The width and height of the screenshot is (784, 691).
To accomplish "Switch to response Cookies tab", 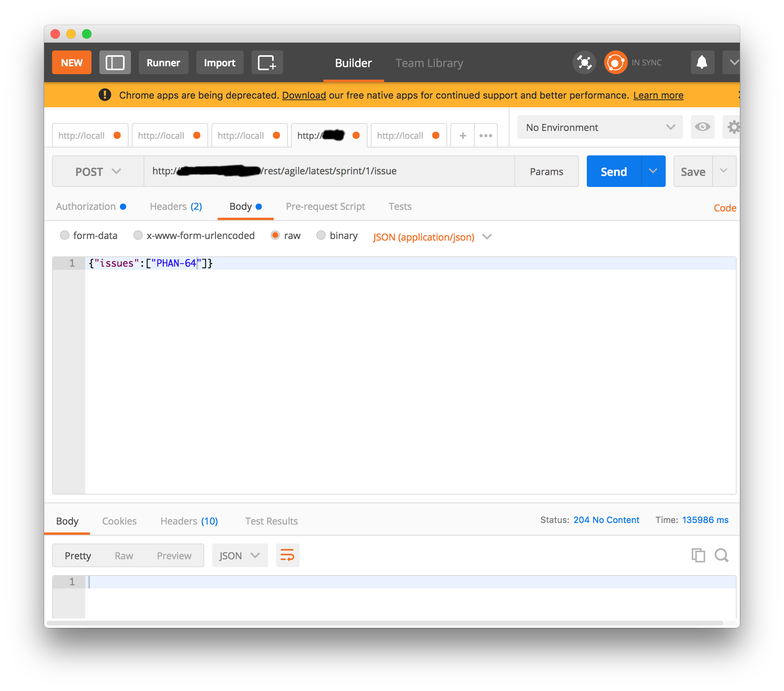I will pos(119,521).
